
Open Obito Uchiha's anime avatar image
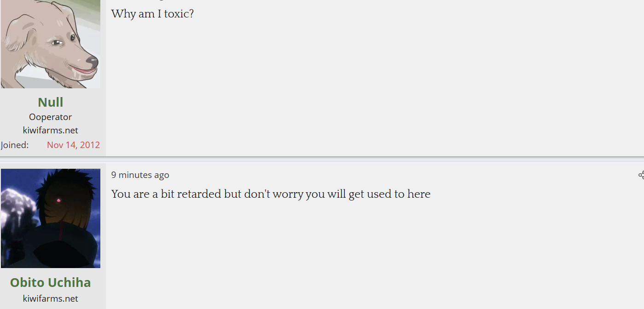coord(51,218)
